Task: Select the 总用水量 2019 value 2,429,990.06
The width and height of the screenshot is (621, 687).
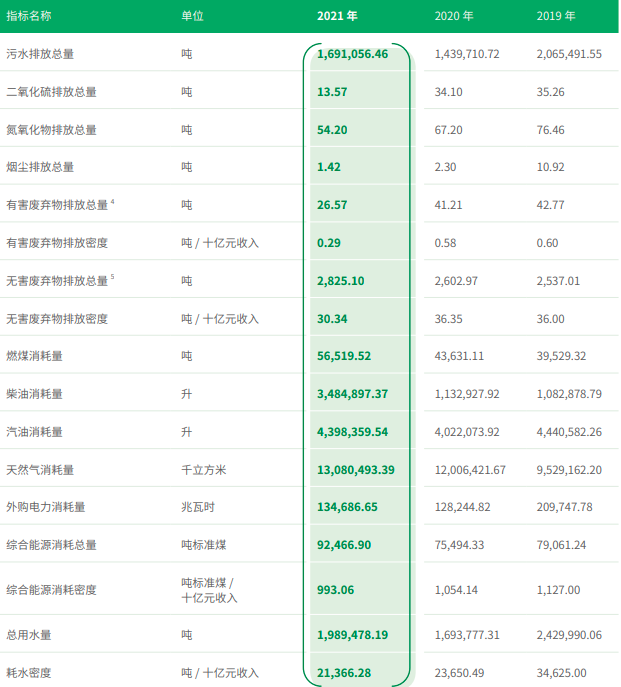Action: click(x=569, y=635)
